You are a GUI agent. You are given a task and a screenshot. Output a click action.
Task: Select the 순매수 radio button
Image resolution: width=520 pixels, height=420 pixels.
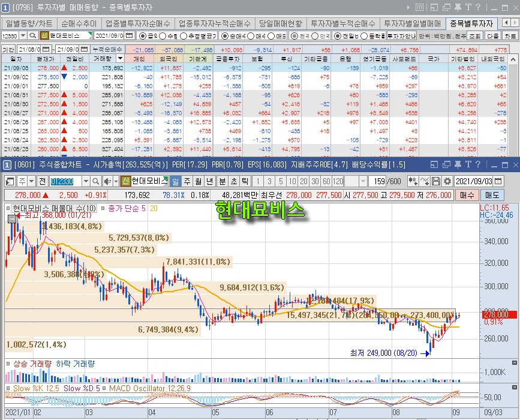[x=225, y=36]
